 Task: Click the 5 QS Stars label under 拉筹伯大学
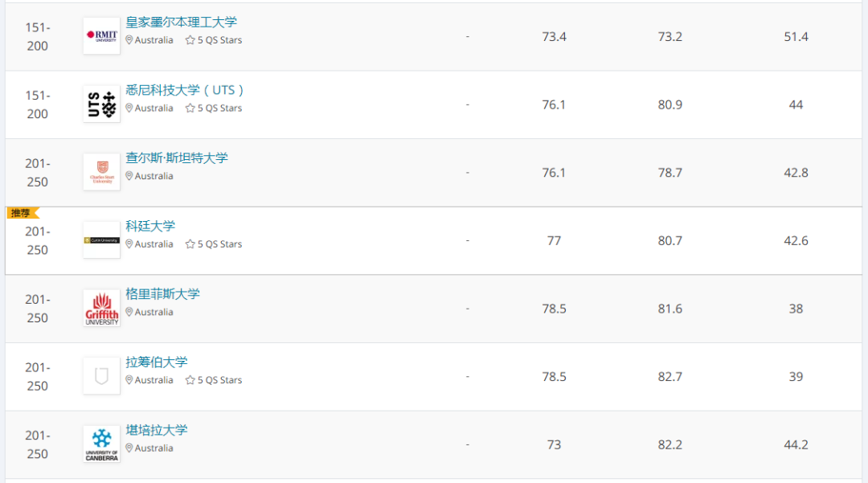point(219,380)
